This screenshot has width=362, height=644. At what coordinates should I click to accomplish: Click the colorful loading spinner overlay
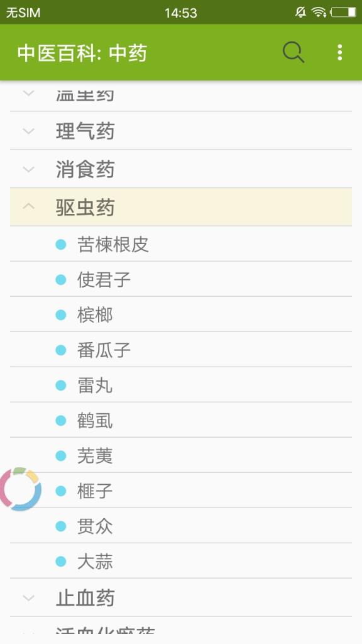point(21,489)
